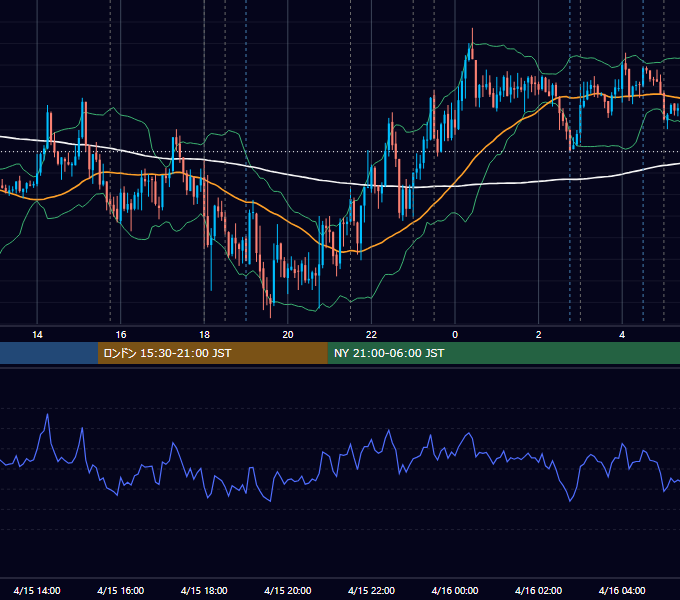
Task: Click the 20 hour label on upper axis
Action: [288, 335]
